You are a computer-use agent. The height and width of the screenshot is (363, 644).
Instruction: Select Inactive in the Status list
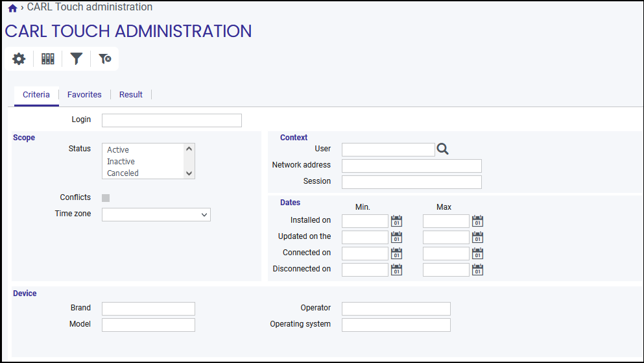(x=121, y=162)
